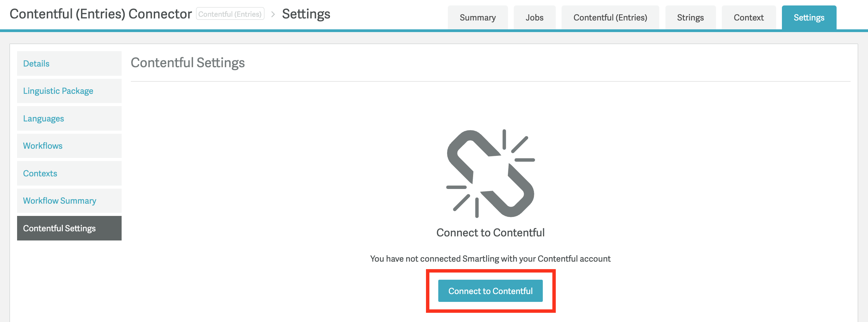
Task: Open the Contentful (Entries) tab
Action: [610, 17]
